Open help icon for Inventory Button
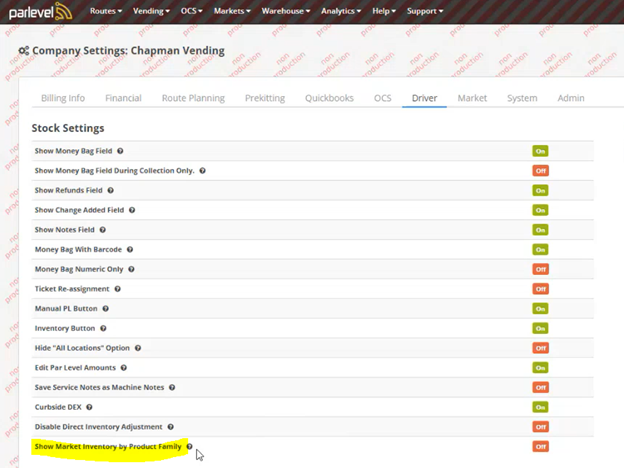 point(103,328)
